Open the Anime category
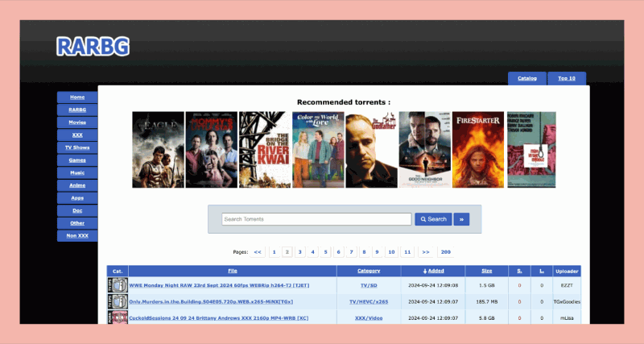This screenshot has width=644, height=344. (x=77, y=185)
